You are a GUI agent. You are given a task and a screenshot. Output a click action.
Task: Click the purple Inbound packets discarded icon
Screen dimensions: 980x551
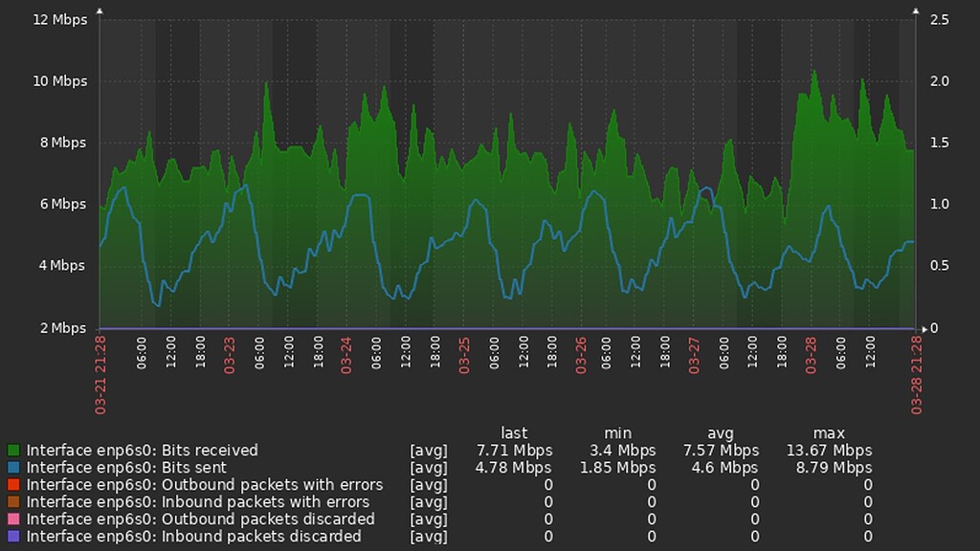tap(13, 537)
